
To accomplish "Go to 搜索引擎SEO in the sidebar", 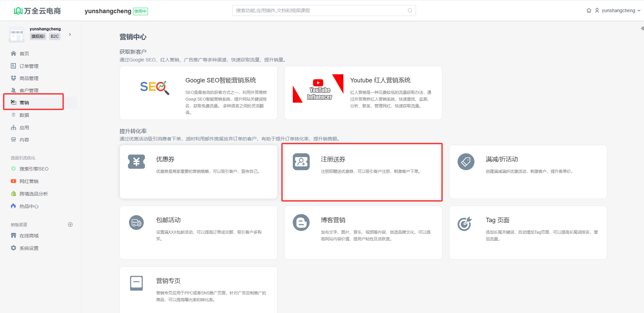I will [34, 169].
